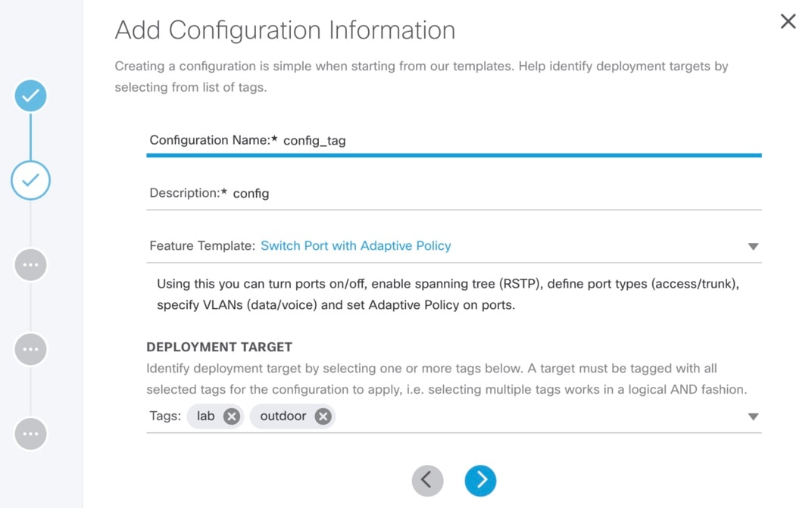Open the Tags dropdown arrow
Image resolution: width=812 pixels, height=508 pixels.
point(753,417)
